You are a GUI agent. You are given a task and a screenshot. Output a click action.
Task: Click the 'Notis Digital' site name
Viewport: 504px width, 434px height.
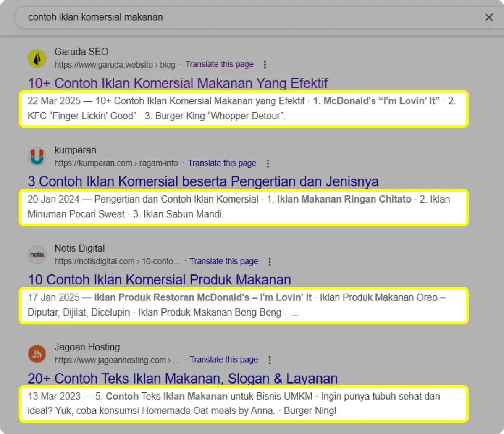[x=79, y=248]
